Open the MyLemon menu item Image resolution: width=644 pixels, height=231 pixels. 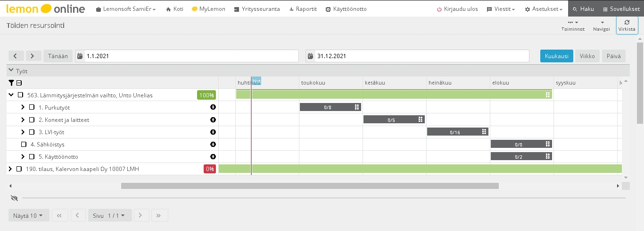[208, 9]
